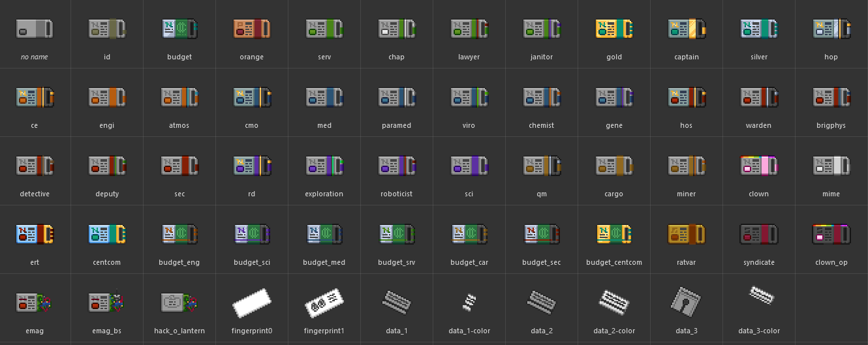The image size is (868, 345).
Task: Click the 'gene' card icon
Action: point(614,97)
